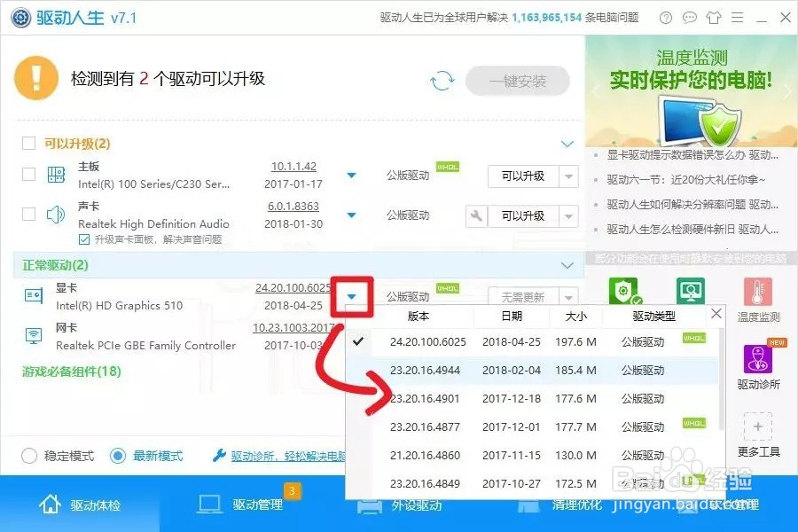Collapse the 正常驱动(2) section chevron

pyautogui.click(x=567, y=265)
